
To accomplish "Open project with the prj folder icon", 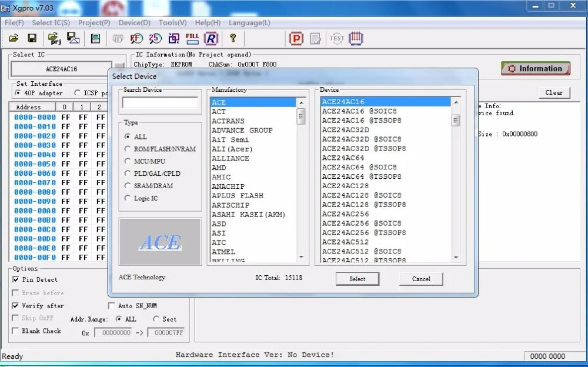I will tap(54, 38).
